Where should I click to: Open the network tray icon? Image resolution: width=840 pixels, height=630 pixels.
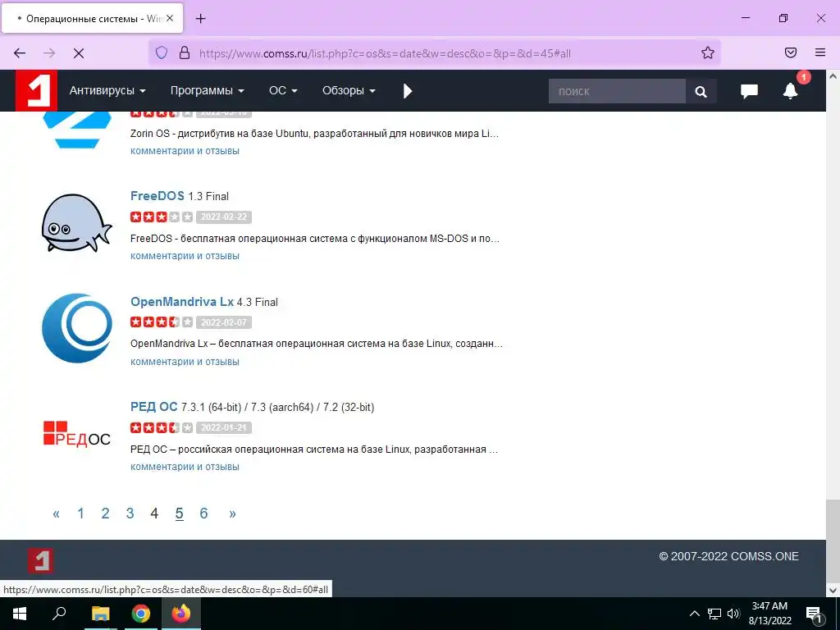tap(714, 614)
